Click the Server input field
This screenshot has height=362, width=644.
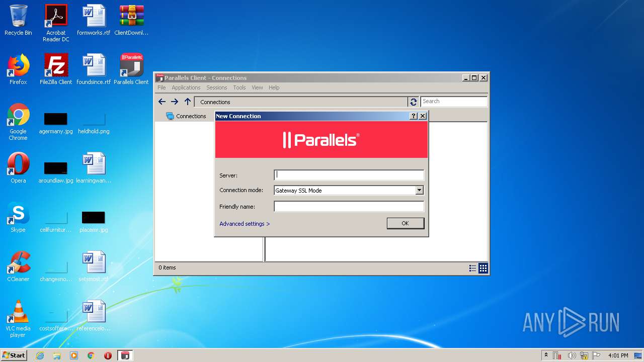coord(349,175)
